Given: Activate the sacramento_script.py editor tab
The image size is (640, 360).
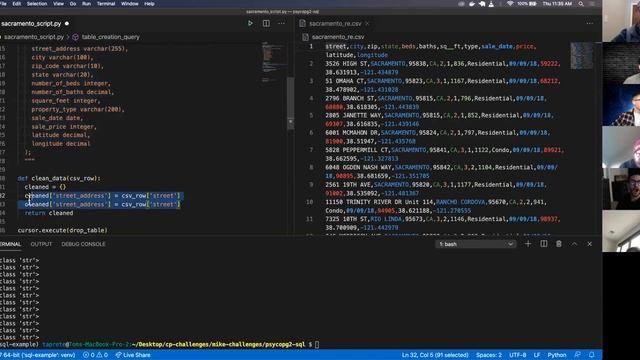Looking at the screenshot, I should coord(31,24).
